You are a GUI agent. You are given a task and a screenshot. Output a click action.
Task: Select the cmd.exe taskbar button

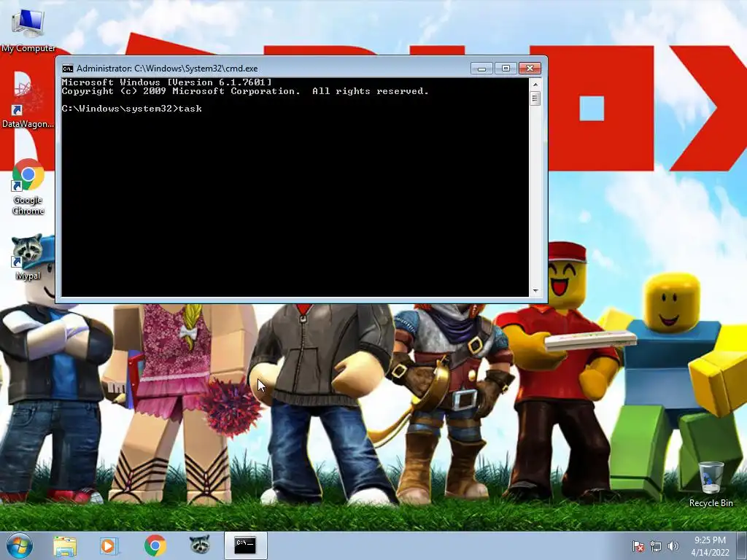tap(245, 545)
